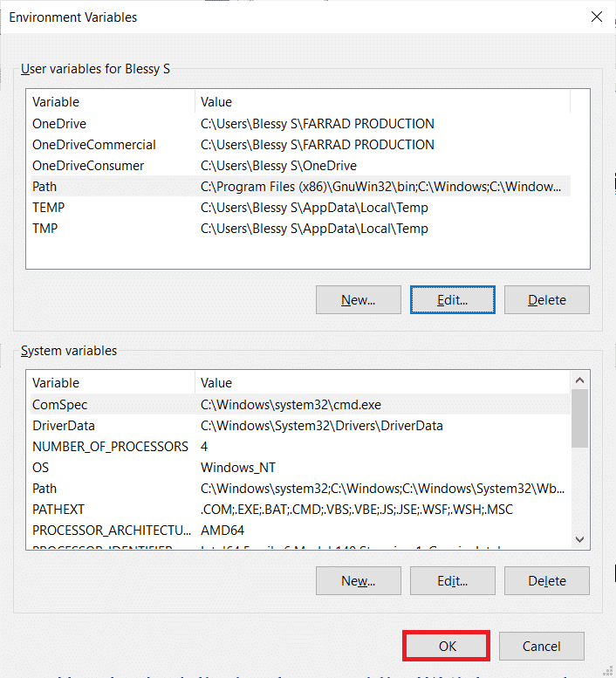Select the OS system variable
This screenshot has width=616, height=678.
click(300, 468)
